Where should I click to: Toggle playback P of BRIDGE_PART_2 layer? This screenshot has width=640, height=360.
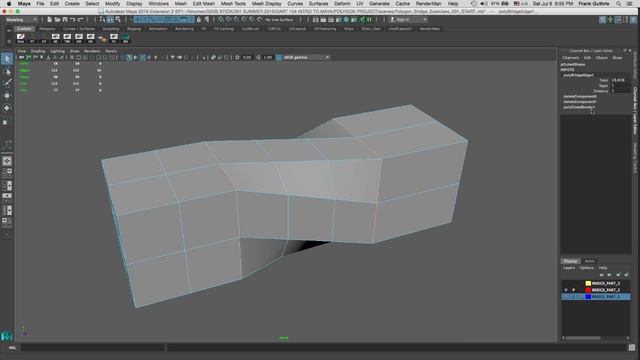[573, 290]
